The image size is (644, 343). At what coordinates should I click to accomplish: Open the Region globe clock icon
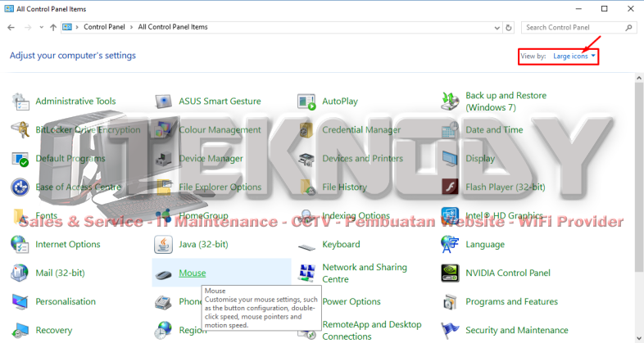tap(163, 330)
